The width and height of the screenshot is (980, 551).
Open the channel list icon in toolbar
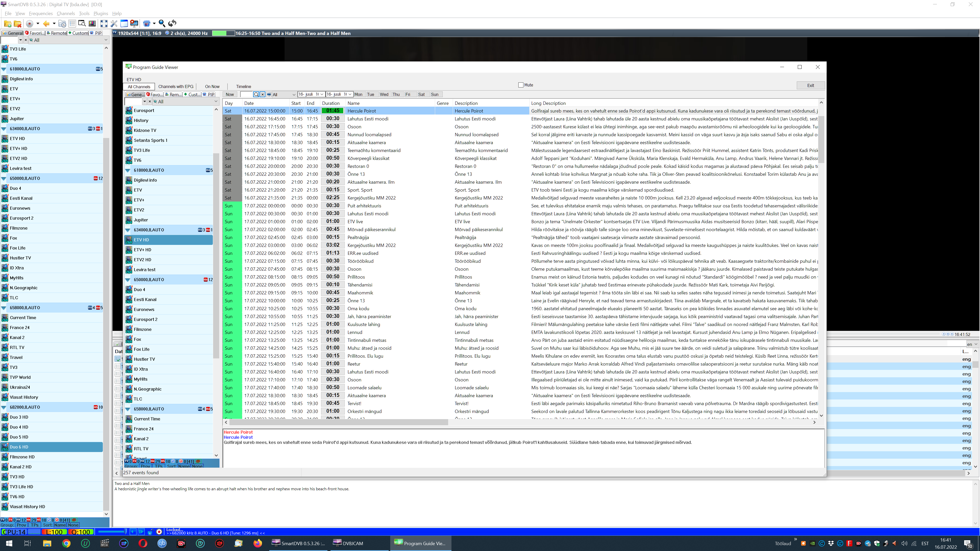[x=72, y=23]
